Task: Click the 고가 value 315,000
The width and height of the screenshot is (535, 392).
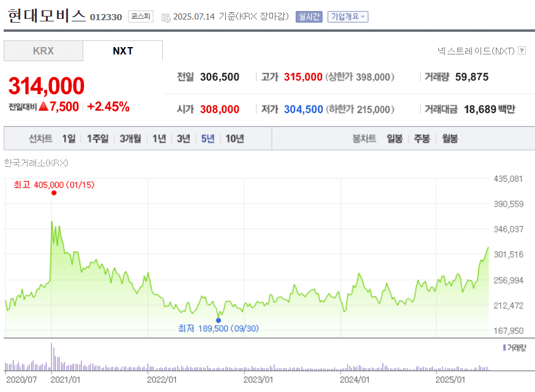Action: click(303, 77)
